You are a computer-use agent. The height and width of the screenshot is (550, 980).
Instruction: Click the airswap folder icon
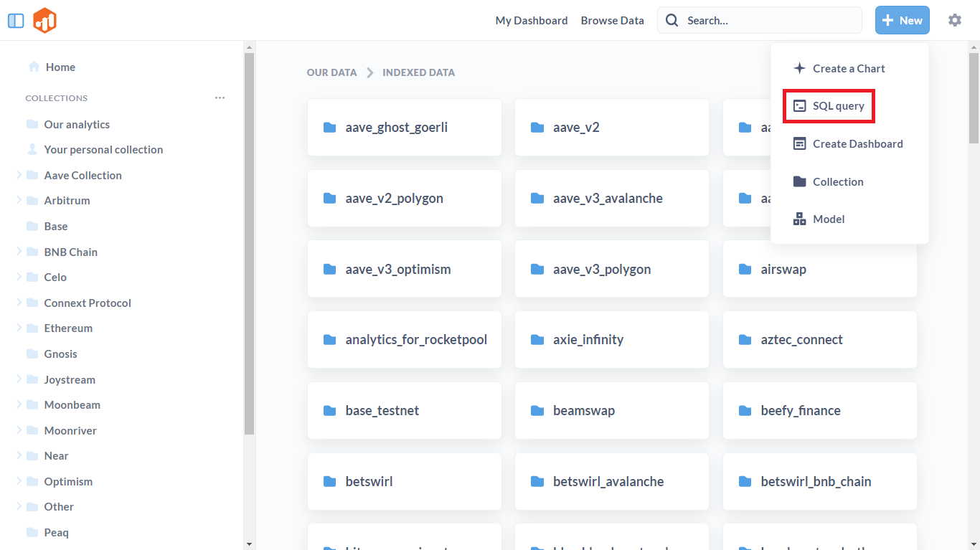click(x=745, y=270)
